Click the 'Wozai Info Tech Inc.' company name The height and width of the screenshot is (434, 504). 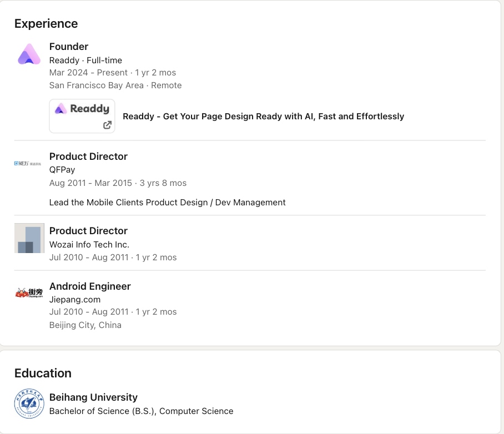(89, 245)
